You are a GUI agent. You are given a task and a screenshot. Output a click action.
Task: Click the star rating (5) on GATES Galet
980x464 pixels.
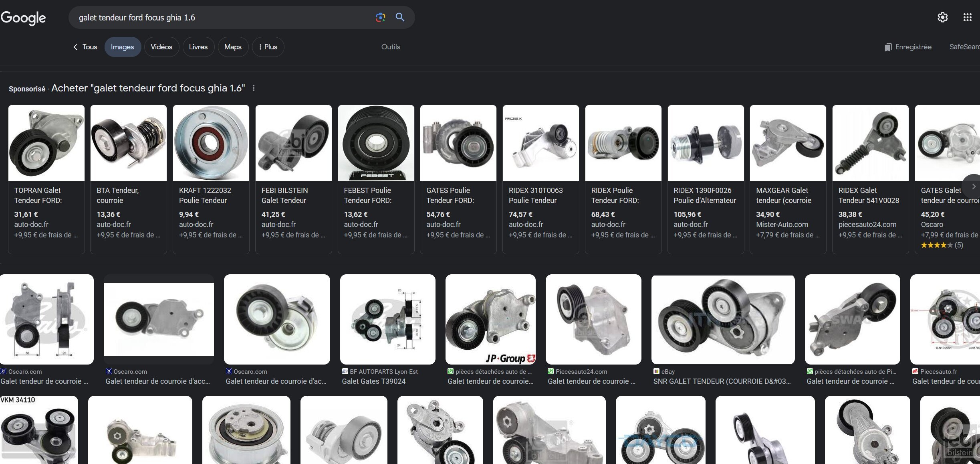pos(942,245)
